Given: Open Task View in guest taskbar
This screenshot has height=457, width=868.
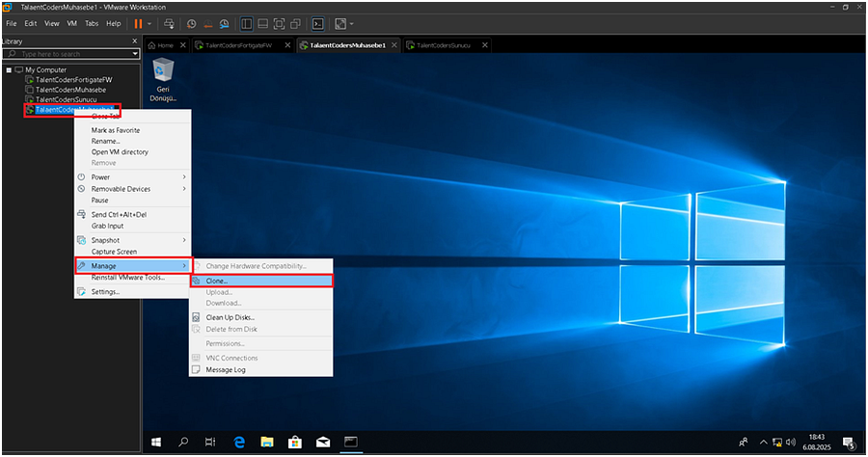Looking at the screenshot, I should (210, 443).
